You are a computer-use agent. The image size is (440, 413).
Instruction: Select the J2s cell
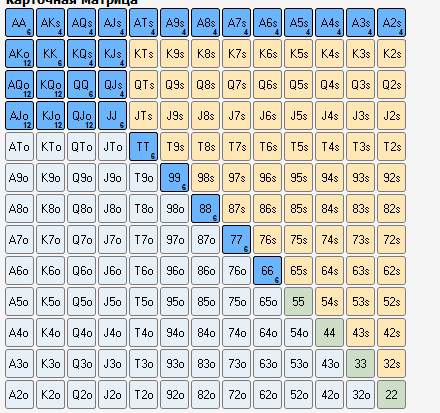click(391, 116)
